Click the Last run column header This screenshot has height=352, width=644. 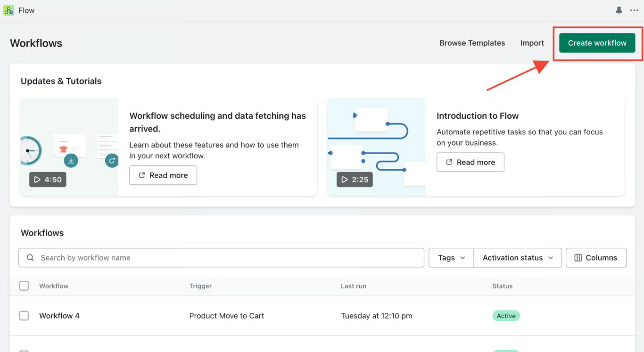[354, 286]
